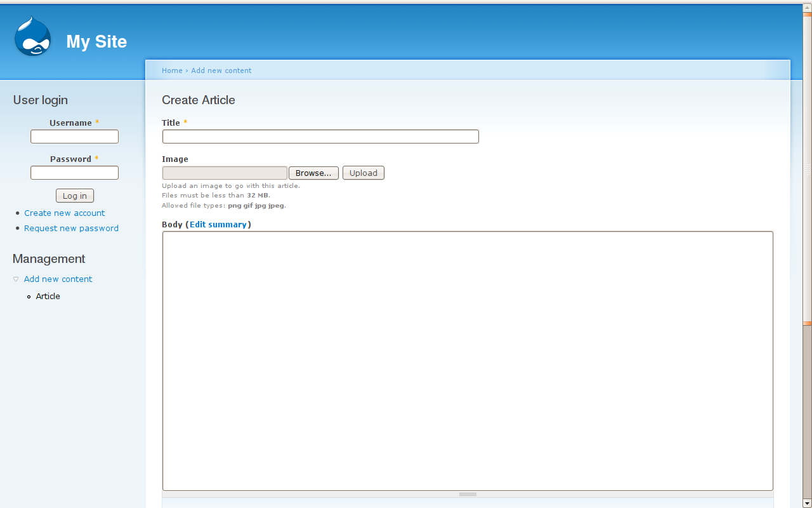Navigate to Home via the breadcrumb
The image size is (812, 508).
(x=172, y=70)
